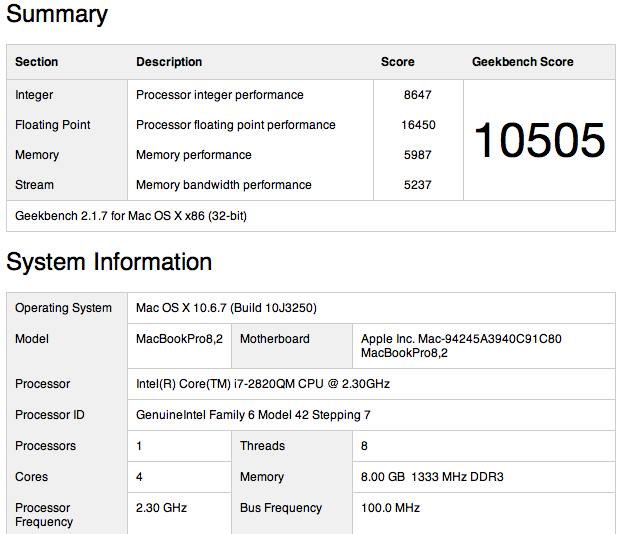Click the 'System Information' heading
Viewport: 620px width, 534px height.
(109, 262)
